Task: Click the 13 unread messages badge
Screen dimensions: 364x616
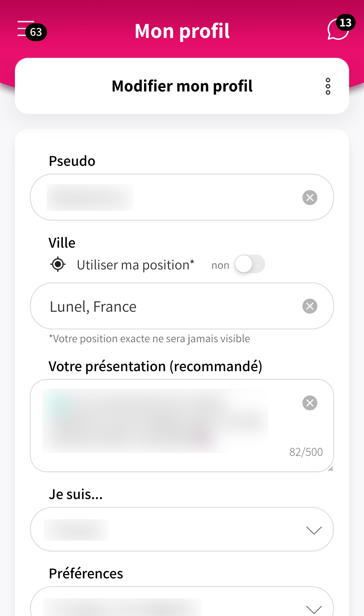Action: 345,23
